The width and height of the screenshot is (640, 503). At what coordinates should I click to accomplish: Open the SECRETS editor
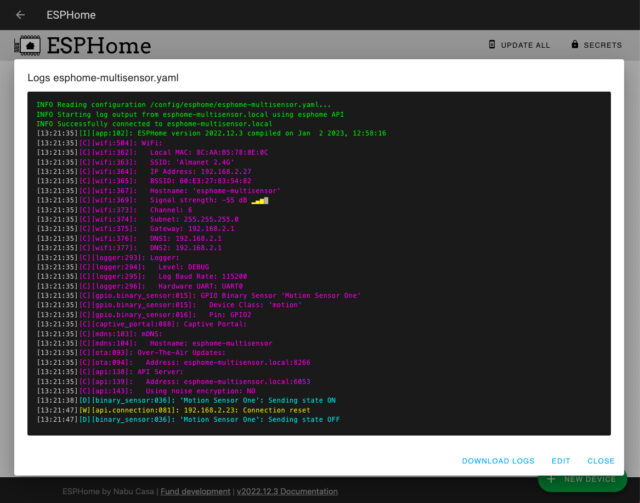(596, 45)
